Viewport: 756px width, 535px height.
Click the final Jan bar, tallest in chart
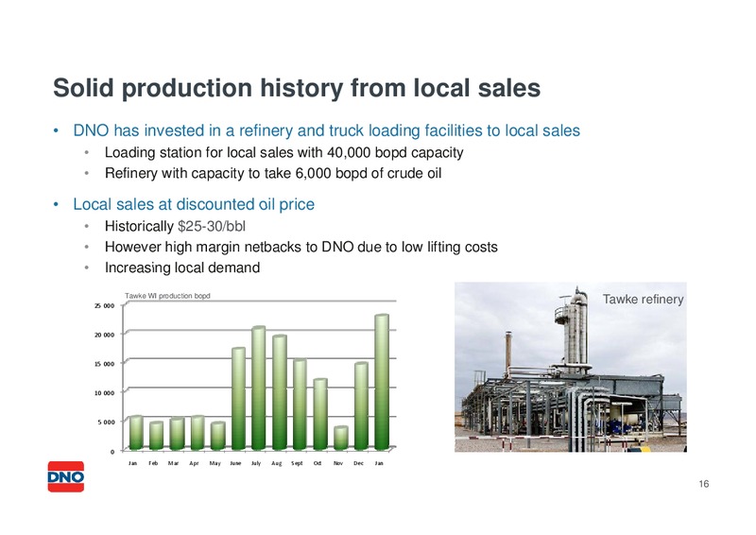click(x=382, y=382)
